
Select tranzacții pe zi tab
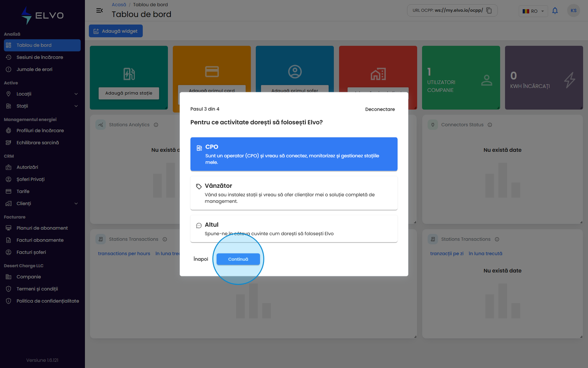click(x=447, y=254)
